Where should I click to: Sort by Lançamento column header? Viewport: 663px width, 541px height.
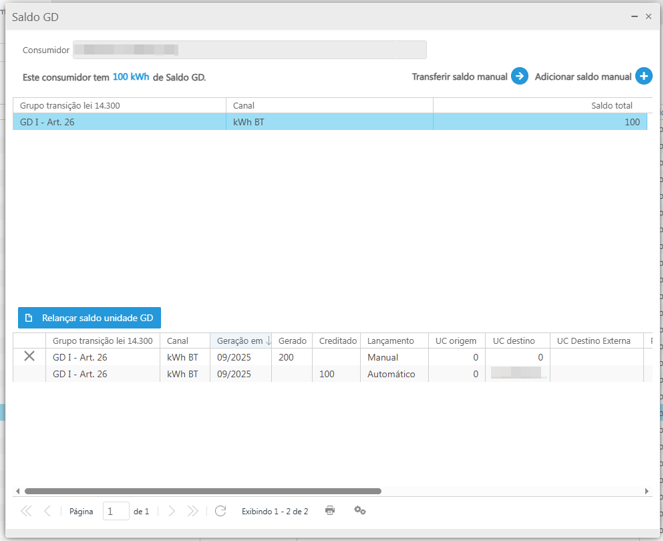(390, 341)
